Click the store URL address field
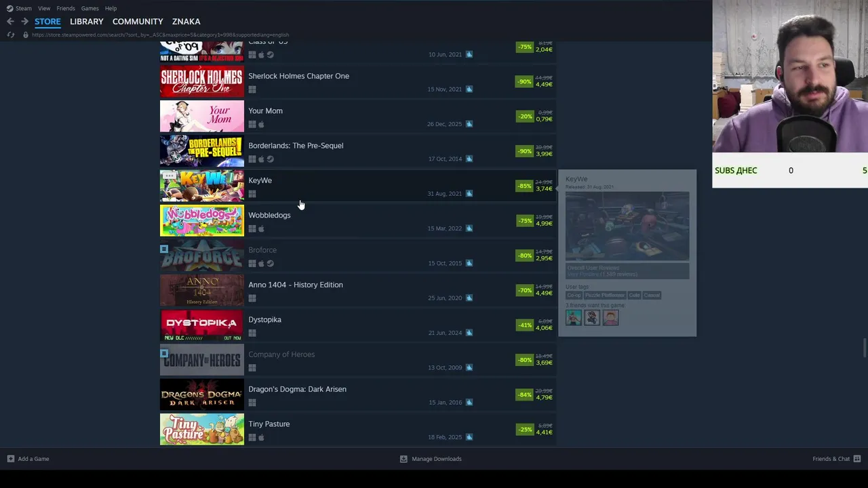868x488 pixels. pos(160,35)
